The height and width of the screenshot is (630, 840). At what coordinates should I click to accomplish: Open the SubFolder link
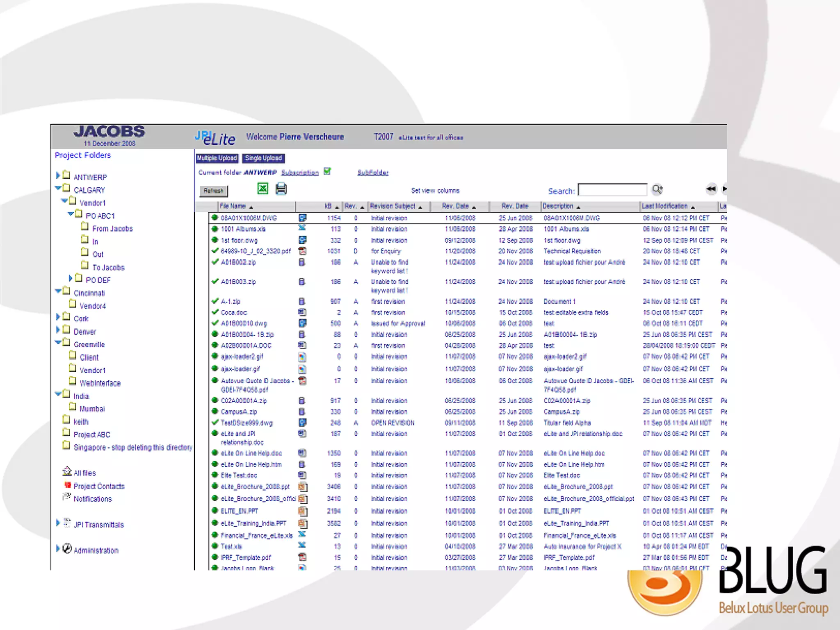point(373,173)
